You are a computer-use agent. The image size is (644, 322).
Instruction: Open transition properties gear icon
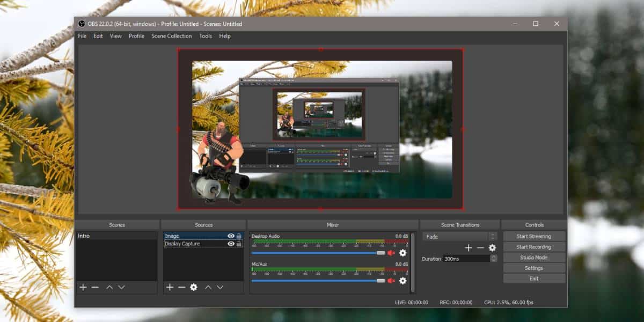(x=492, y=248)
